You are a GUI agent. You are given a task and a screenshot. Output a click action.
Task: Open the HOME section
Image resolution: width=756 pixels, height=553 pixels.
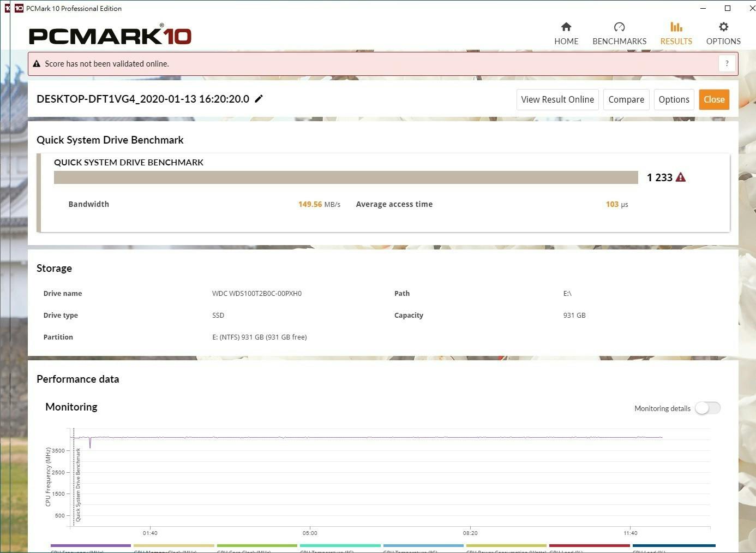[566, 34]
